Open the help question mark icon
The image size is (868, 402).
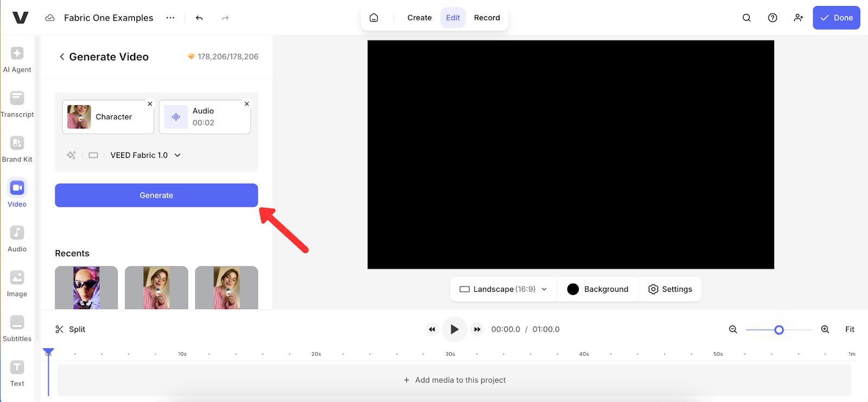pos(773,18)
